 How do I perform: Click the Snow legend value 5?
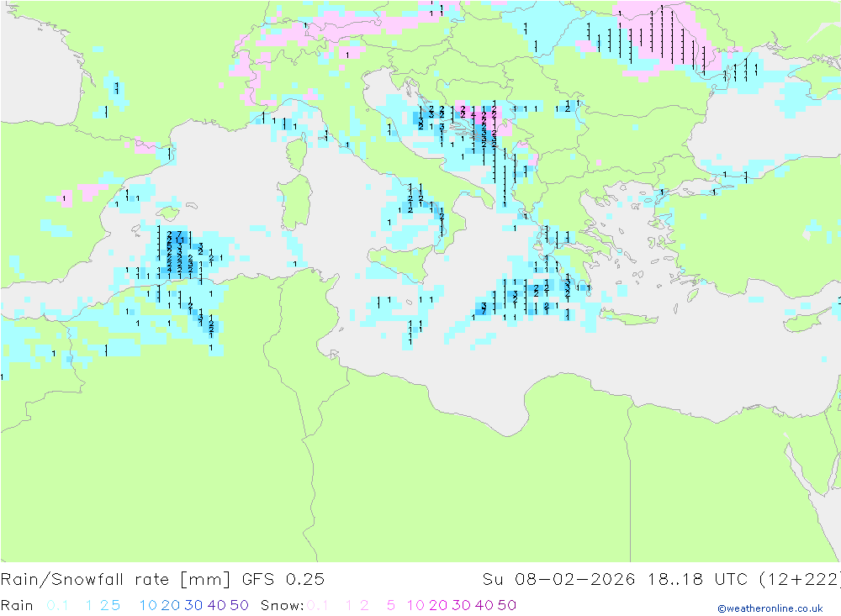pyautogui.click(x=391, y=605)
